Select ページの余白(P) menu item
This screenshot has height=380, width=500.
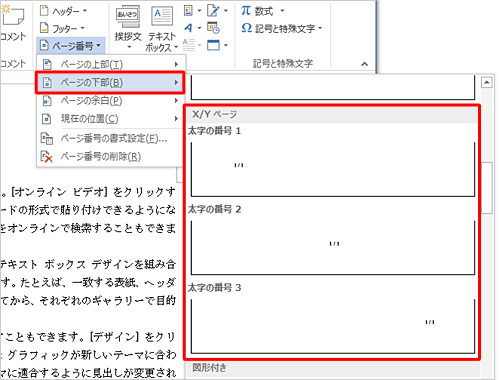111,100
